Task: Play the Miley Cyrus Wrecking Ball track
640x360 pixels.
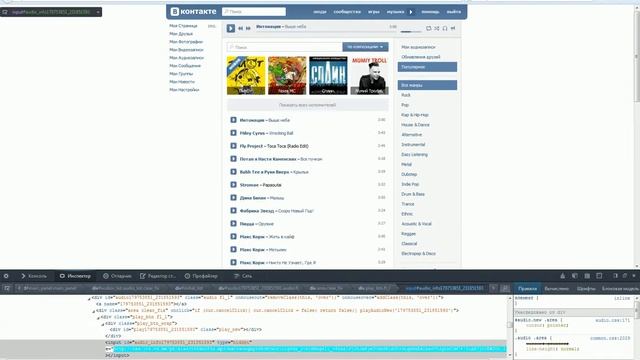Action: click(x=233, y=133)
